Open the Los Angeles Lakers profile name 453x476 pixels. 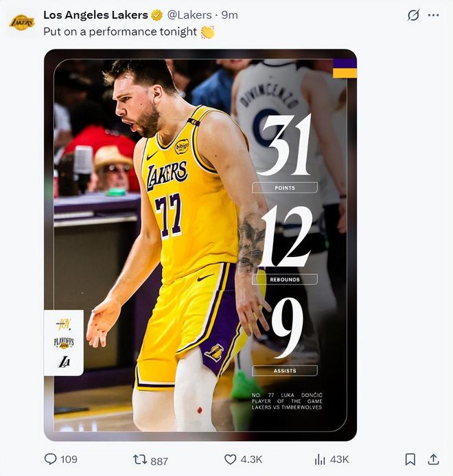tap(95, 15)
